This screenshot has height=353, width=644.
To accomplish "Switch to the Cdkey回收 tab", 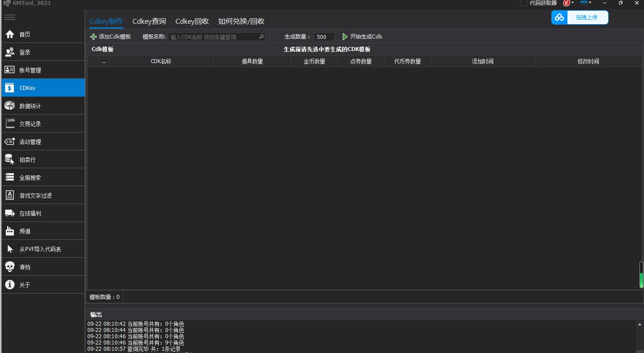I will pyautogui.click(x=192, y=21).
